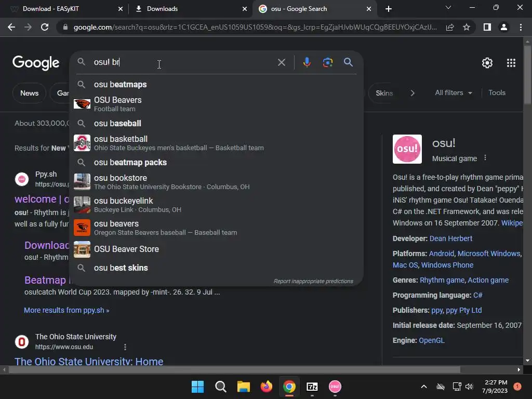The width and height of the screenshot is (532, 399).
Task: Open options for Ohio State result
Action: coord(125,347)
